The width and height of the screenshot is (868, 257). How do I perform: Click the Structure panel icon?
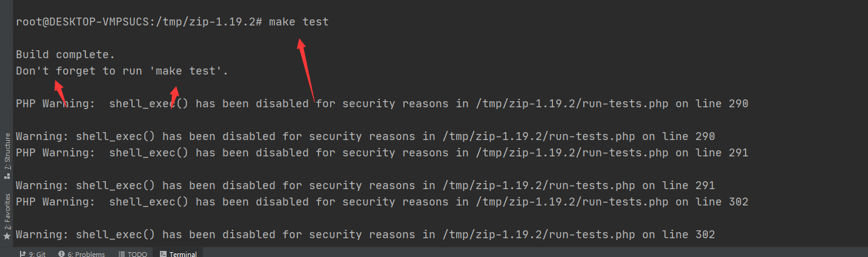point(7,175)
